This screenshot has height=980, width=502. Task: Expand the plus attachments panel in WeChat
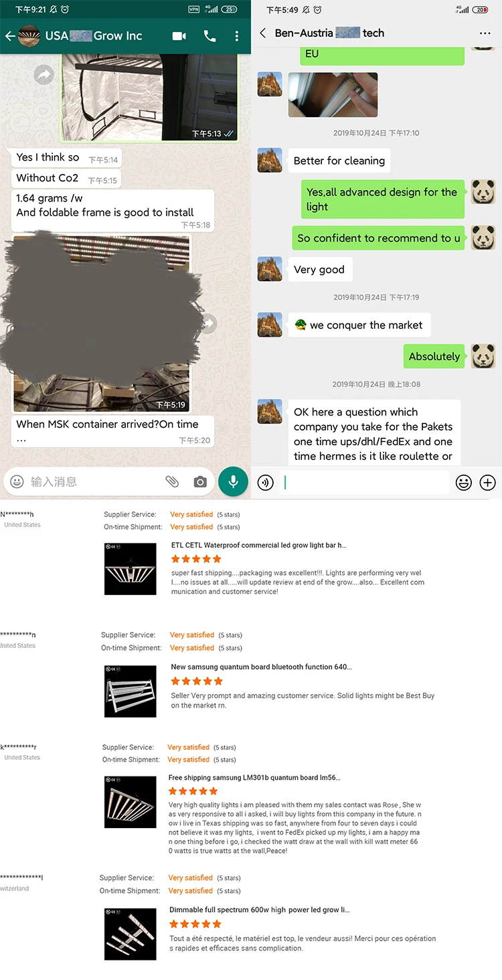pyautogui.click(x=488, y=483)
